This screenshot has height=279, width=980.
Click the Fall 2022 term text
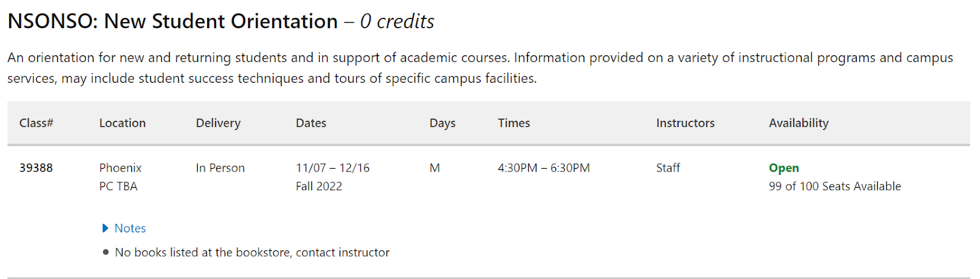(319, 186)
